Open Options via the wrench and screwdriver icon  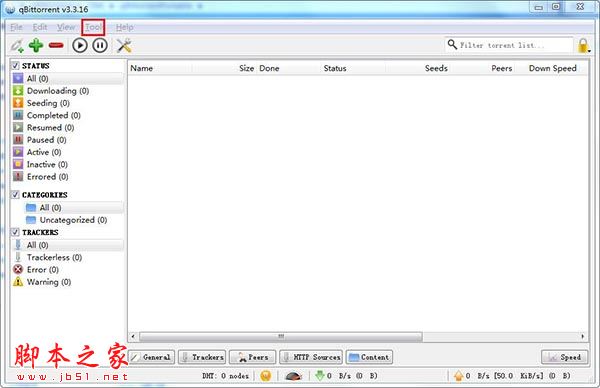pyautogui.click(x=124, y=46)
